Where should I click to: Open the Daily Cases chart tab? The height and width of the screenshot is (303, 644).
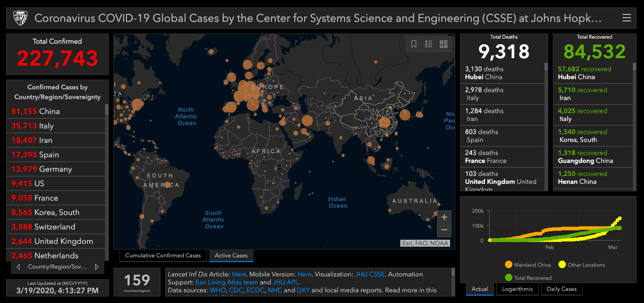click(x=562, y=289)
